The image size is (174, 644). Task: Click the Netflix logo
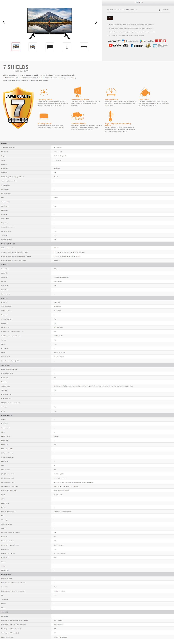[x=160, y=41]
